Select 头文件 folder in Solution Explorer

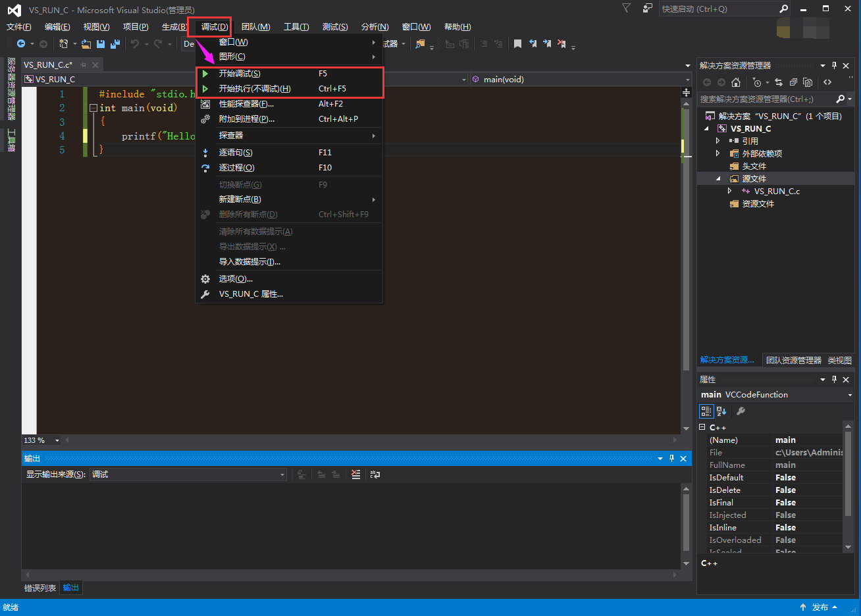pyautogui.click(x=754, y=167)
